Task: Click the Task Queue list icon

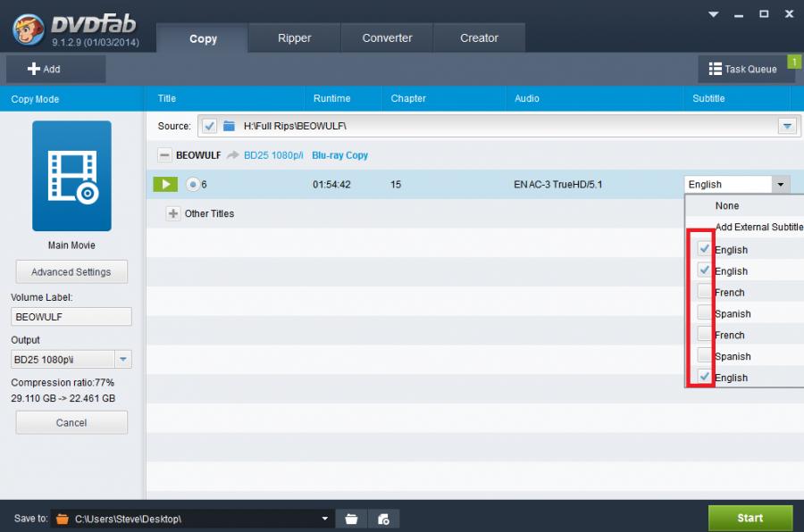Action: point(715,69)
